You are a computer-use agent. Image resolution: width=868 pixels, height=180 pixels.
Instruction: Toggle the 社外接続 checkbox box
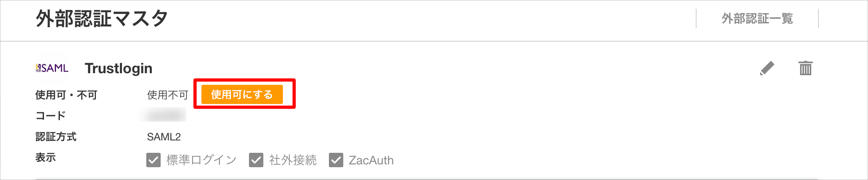[256, 160]
